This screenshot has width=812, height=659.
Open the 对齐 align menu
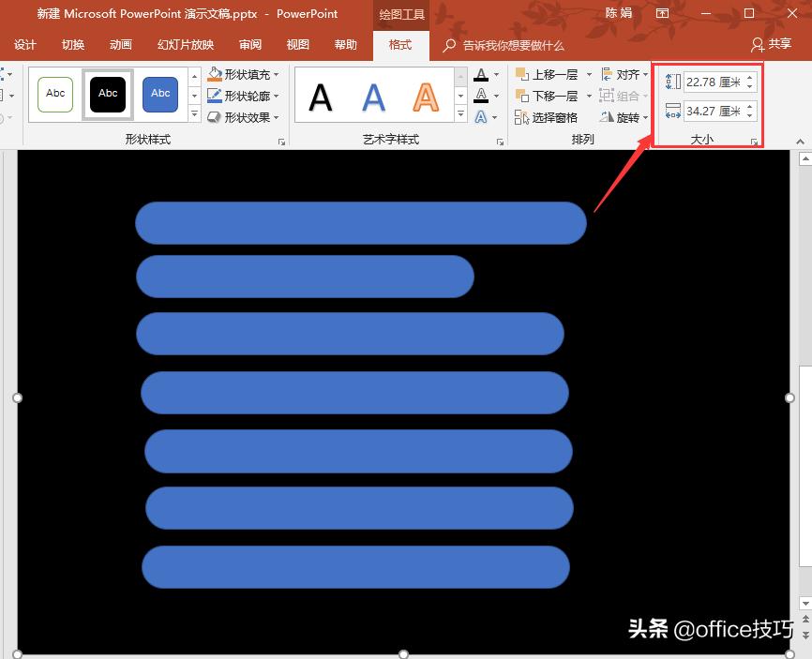625,74
